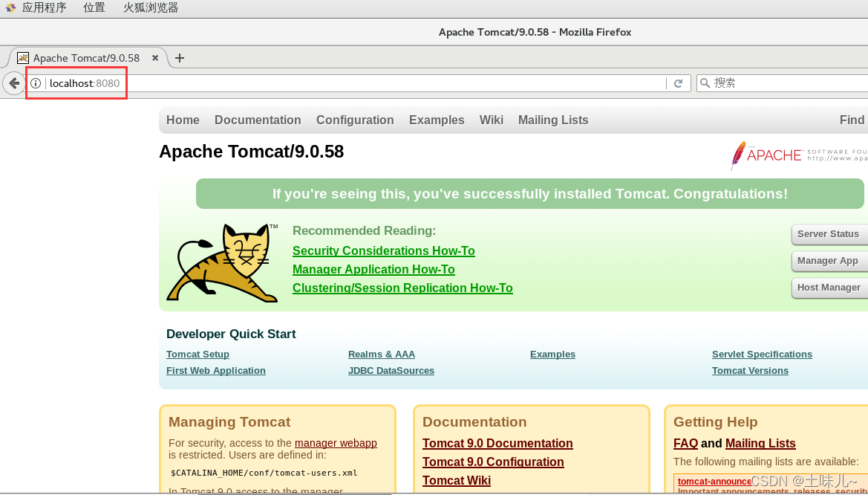The width and height of the screenshot is (868, 495).
Task: Open Tomcat 9.0 Documentation link
Action: 497,444
